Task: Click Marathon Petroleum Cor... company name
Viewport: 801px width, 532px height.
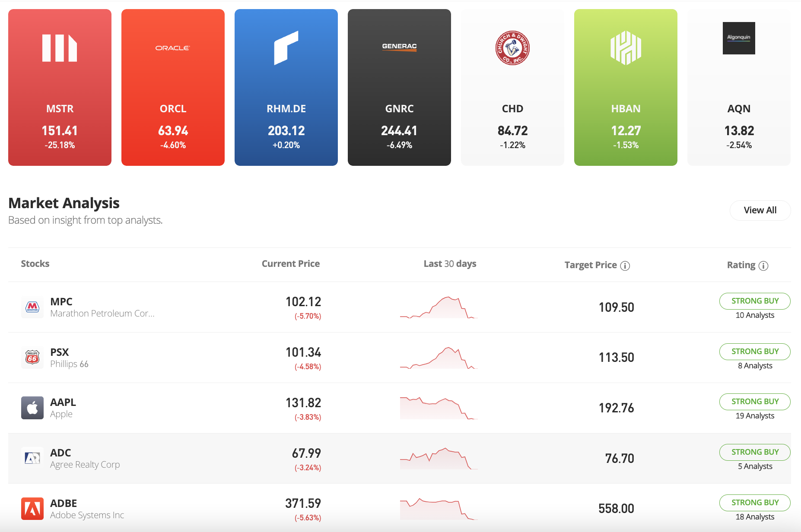Action: pyautogui.click(x=102, y=313)
